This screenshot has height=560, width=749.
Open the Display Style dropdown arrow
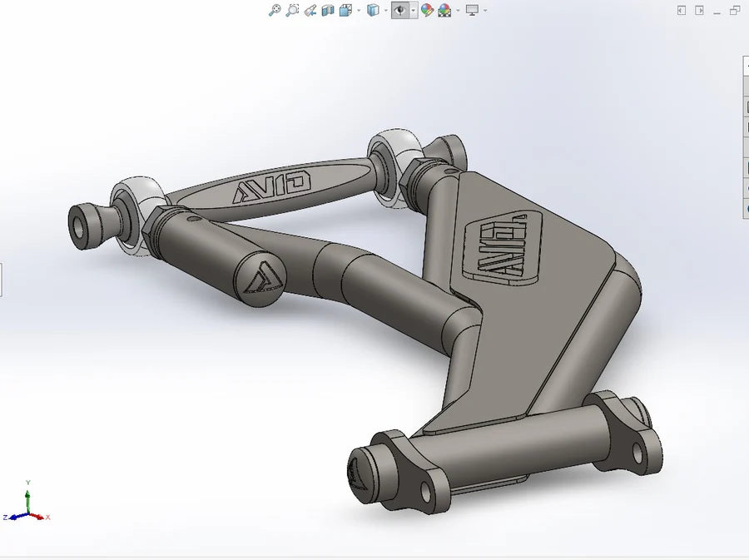pos(385,11)
